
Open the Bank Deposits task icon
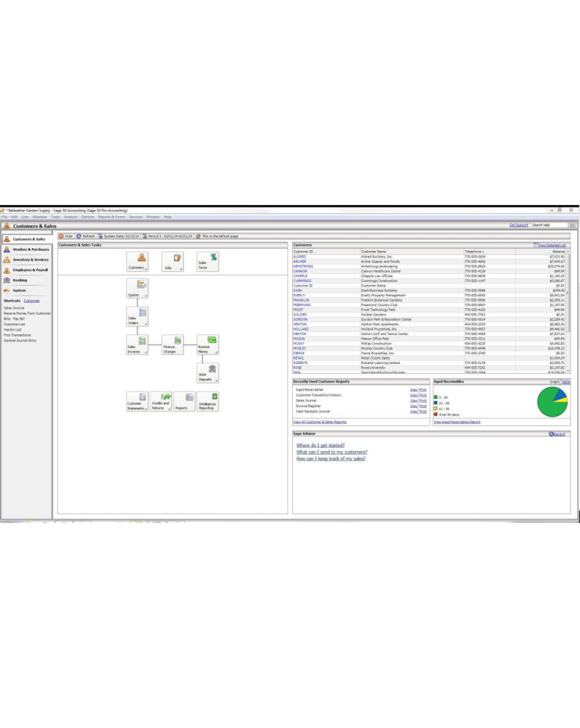207,373
